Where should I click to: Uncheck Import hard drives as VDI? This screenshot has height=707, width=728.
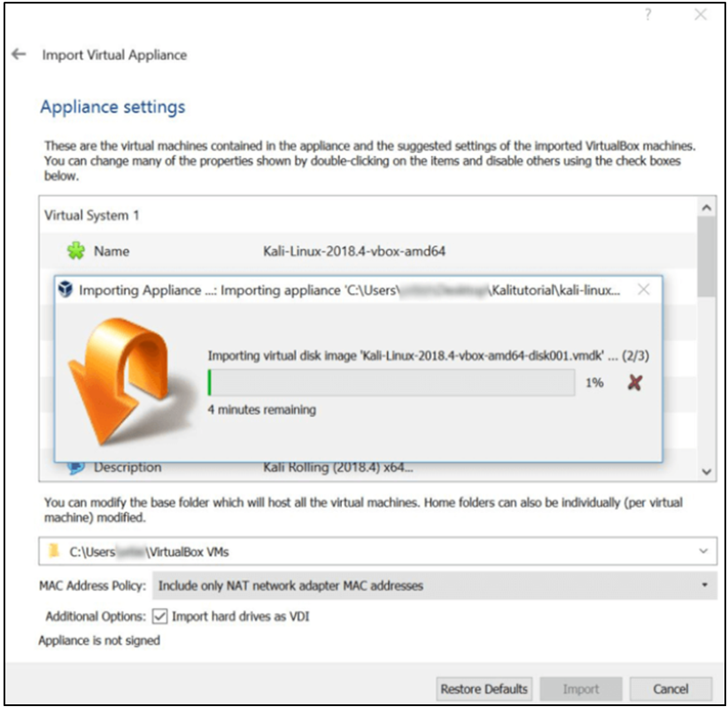160,617
